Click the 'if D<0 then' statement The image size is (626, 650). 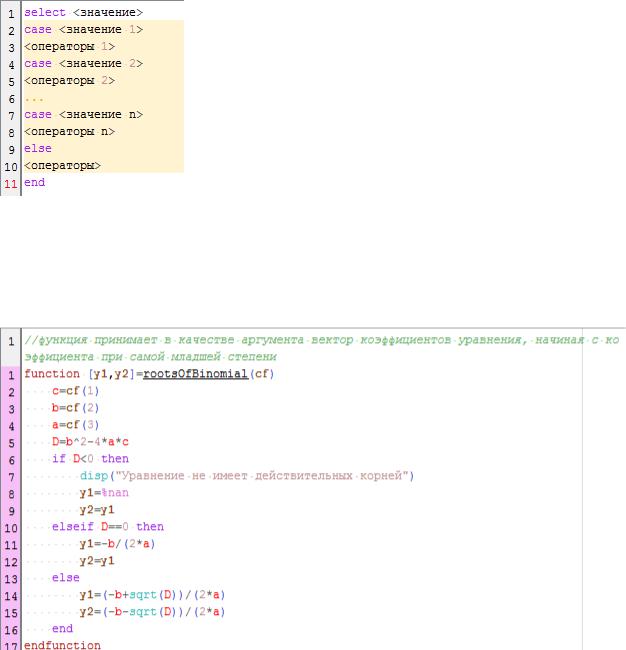pos(90,459)
